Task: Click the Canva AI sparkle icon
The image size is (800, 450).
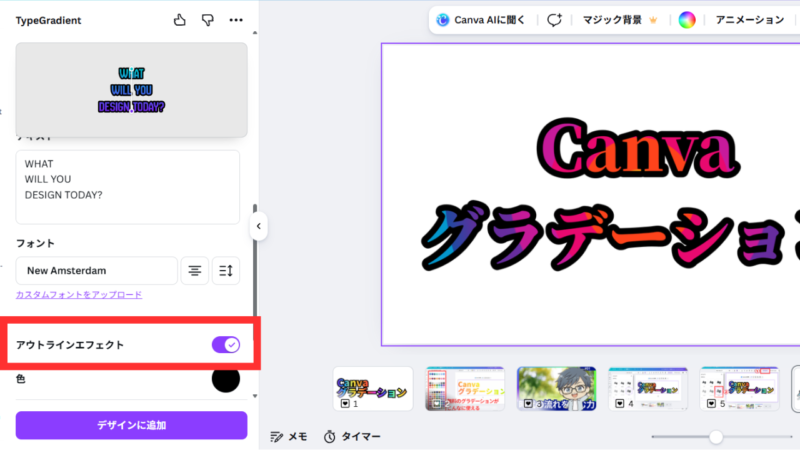Action: (x=442, y=20)
